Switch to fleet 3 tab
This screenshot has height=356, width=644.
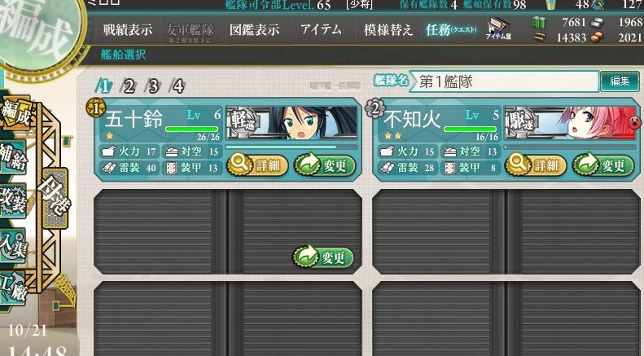point(153,86)
